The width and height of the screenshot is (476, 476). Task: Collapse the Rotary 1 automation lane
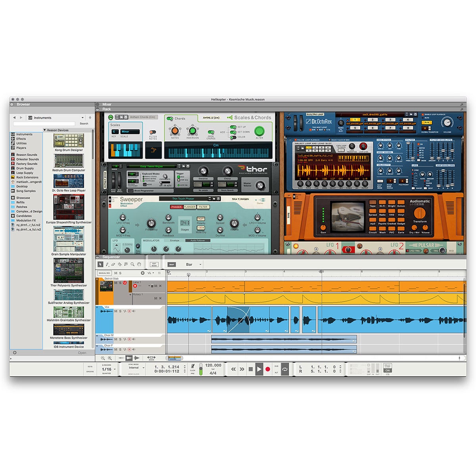131,295
